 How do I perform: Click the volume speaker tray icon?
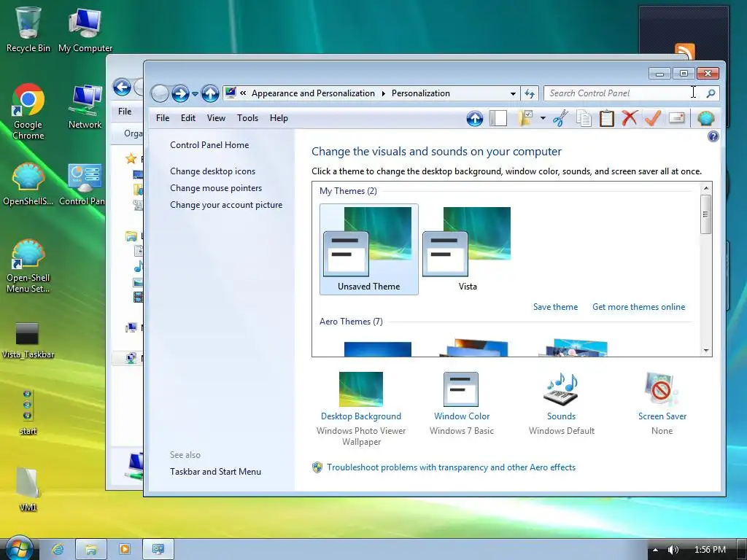coord(673,550)
